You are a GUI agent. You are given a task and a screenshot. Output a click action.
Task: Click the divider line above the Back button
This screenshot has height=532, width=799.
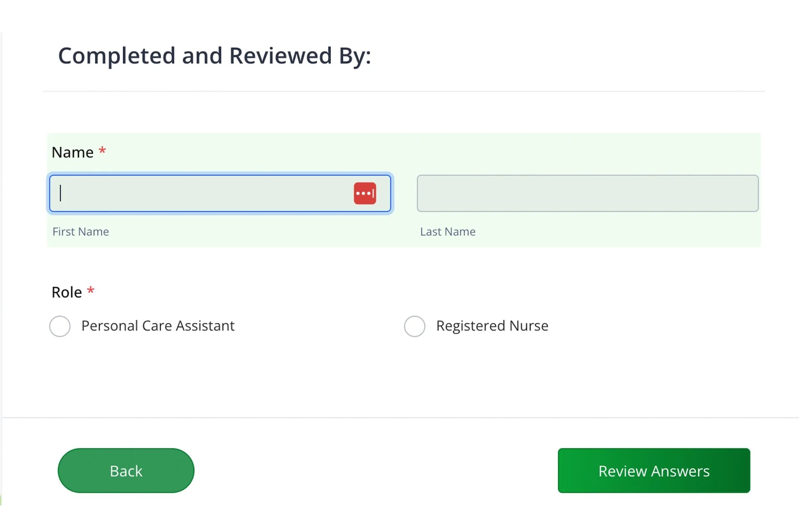[x=399, y=417]
